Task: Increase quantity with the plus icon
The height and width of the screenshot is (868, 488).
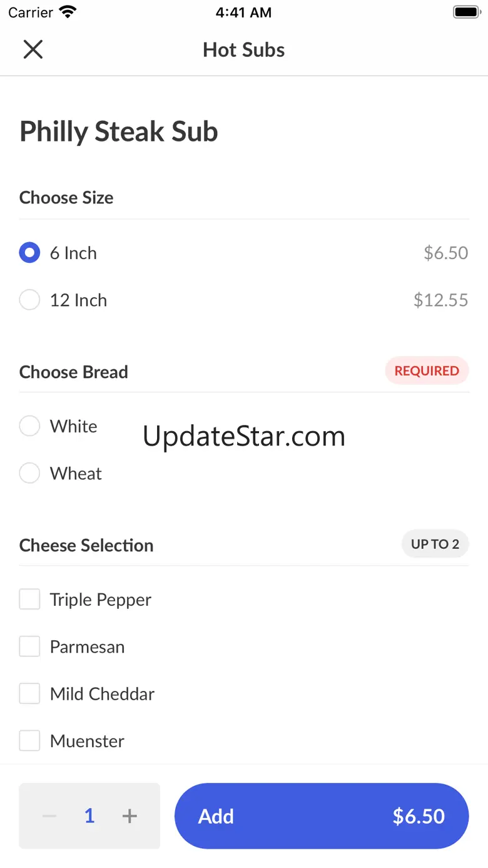Action: (130, 816)
